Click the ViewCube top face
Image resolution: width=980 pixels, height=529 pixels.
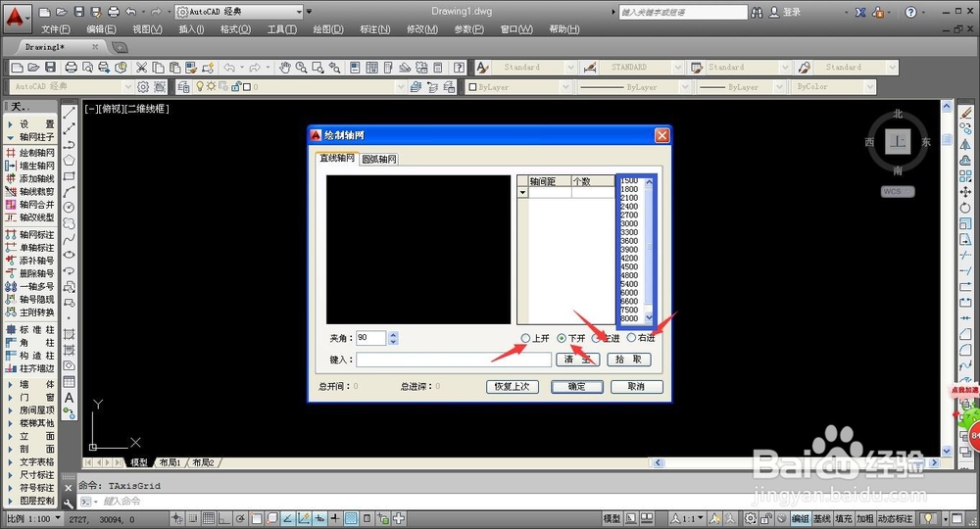point(898,142)
